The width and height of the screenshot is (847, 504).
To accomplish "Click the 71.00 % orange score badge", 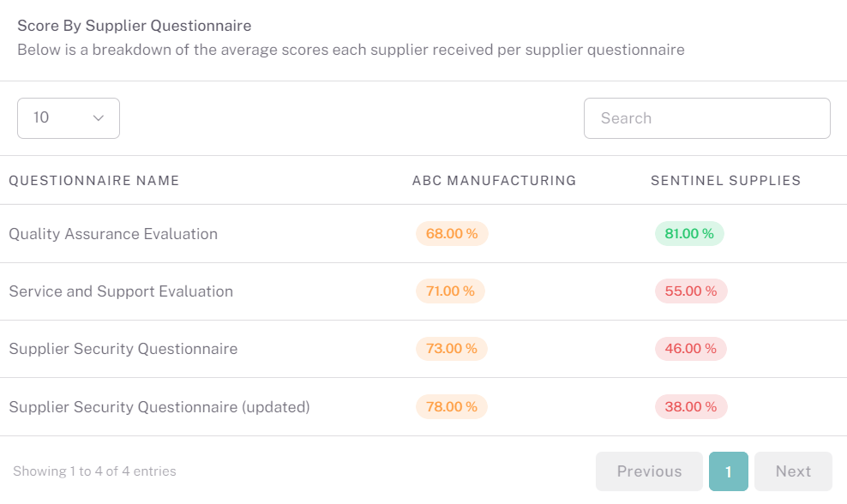I will tap(451, 291).
